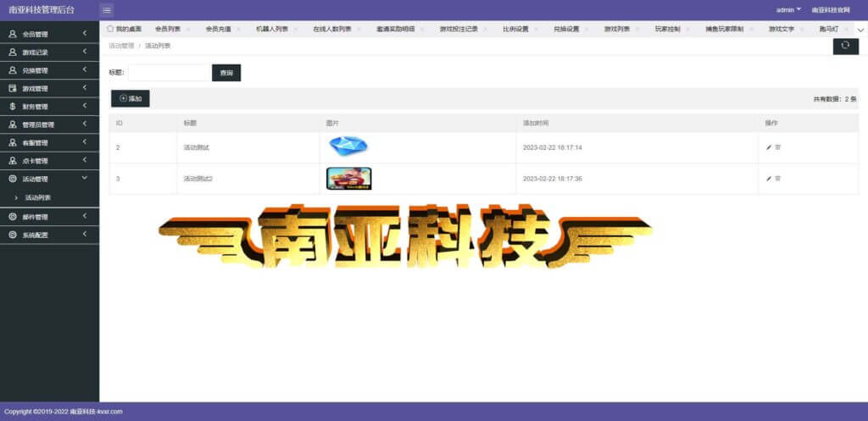Image resolution: width=868 pixels, height=421 pixels.
Task: Click the refresh icon button
Action: 845,47
